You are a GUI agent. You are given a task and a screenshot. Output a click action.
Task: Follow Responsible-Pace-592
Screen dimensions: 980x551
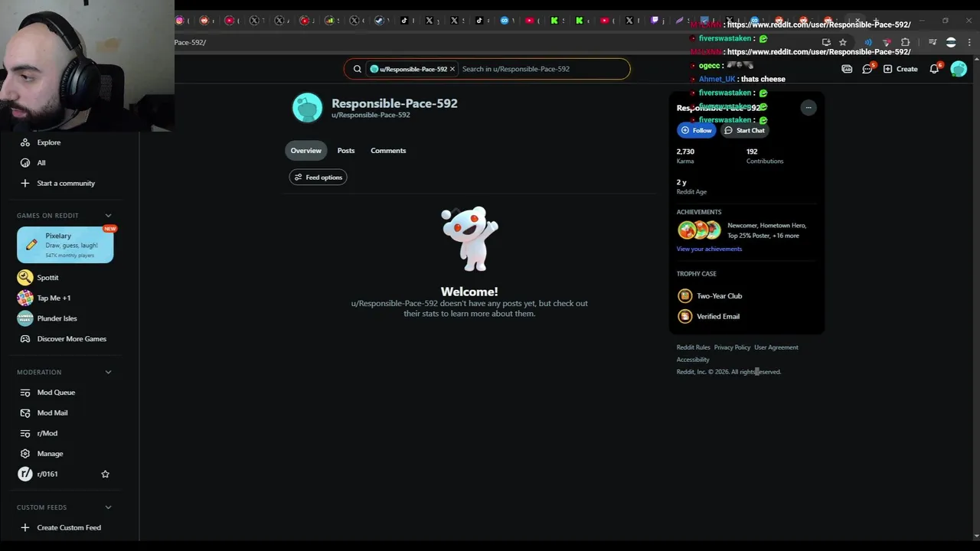(x=697, y=131)
